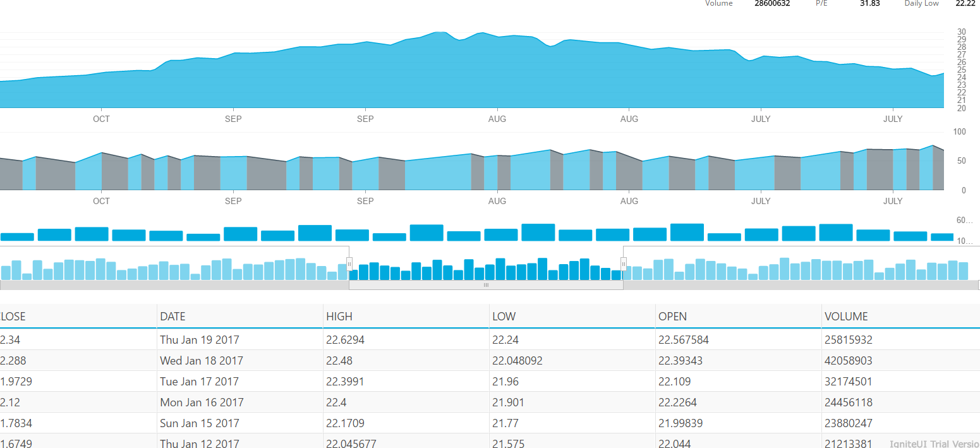
Task: Select the Mon Jan 16 2017 date cell
Action: click(x=202, y=403)
